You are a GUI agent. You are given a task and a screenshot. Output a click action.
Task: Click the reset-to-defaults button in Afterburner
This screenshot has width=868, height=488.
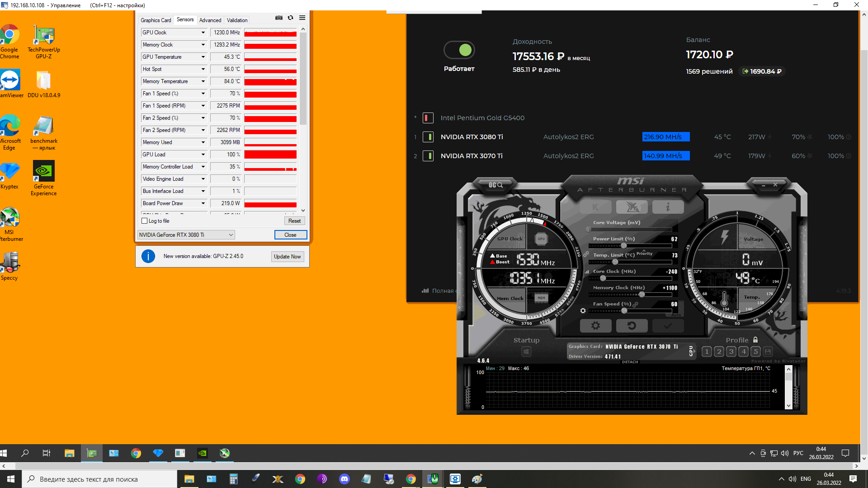632,326
